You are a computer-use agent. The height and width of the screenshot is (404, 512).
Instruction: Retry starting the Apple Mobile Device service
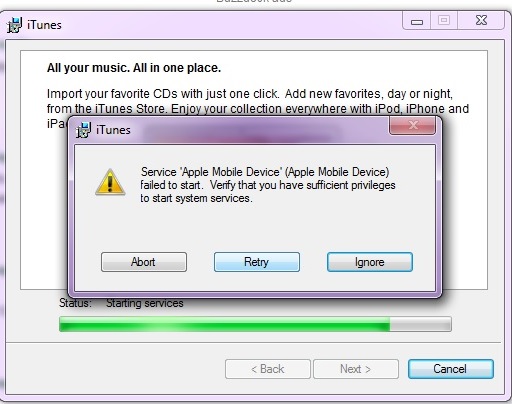point(257,262)
